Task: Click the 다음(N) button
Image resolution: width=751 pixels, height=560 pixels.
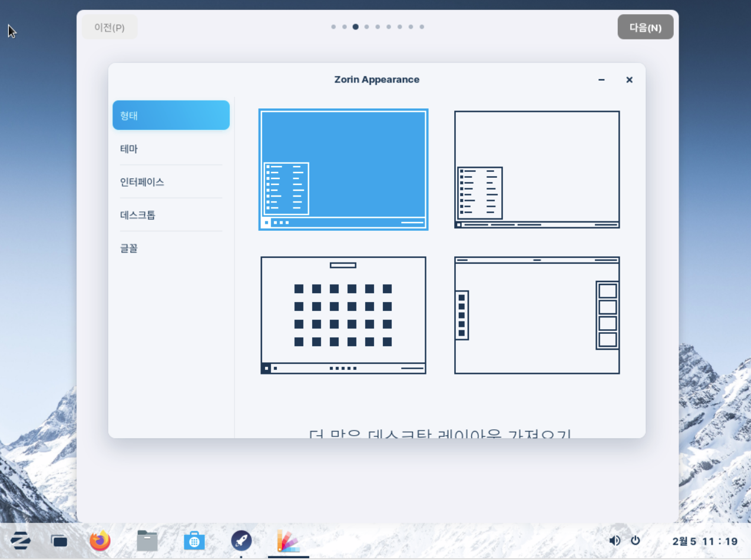Action: click(x=646, y=27)
